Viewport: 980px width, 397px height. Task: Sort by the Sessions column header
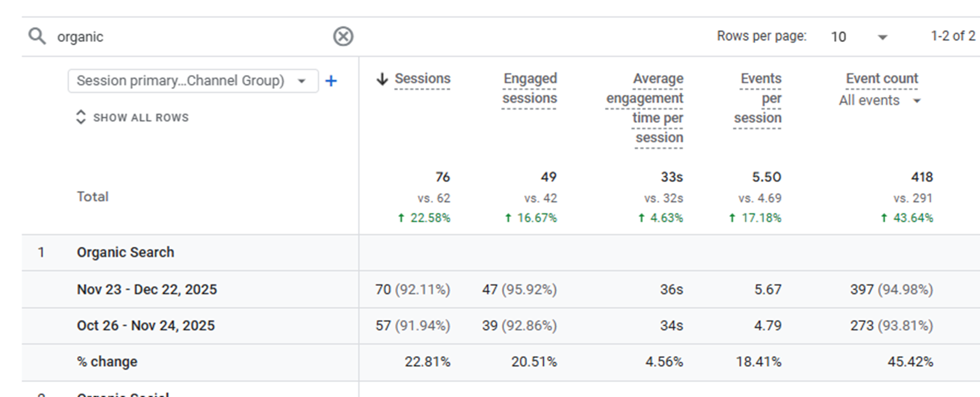(422, 79)
